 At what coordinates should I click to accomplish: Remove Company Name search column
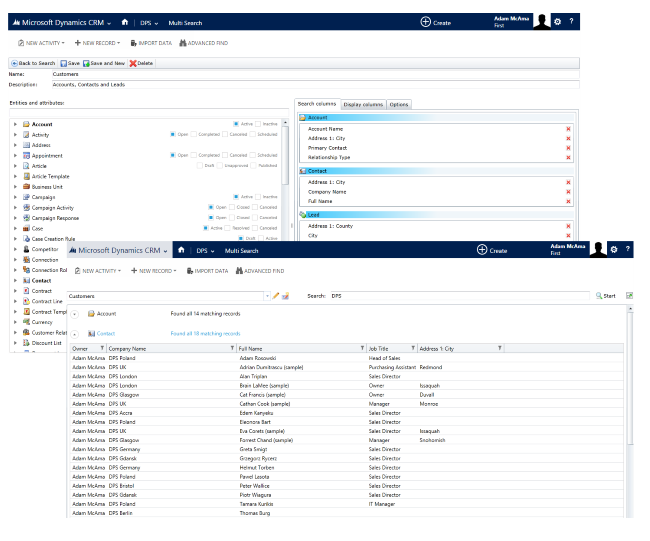tap(568, 192)
